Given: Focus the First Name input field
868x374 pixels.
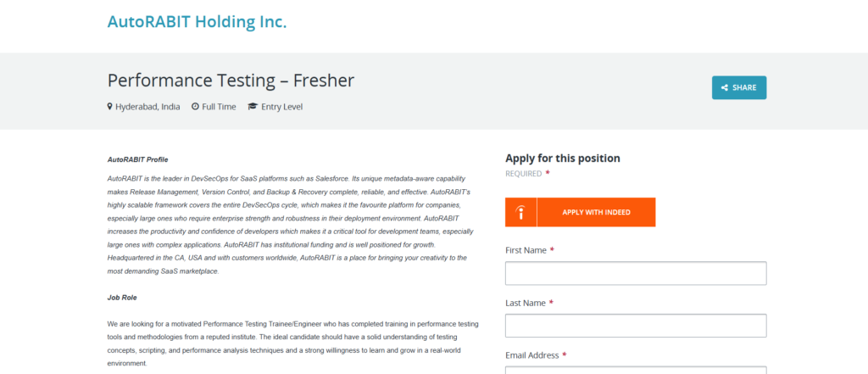Looking at the screenshot, I should 636,273.
